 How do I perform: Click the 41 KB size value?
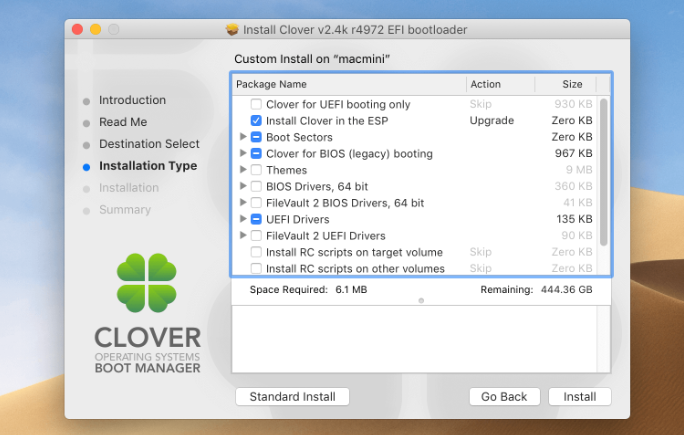pyautogui.click(x=578, y=203)
